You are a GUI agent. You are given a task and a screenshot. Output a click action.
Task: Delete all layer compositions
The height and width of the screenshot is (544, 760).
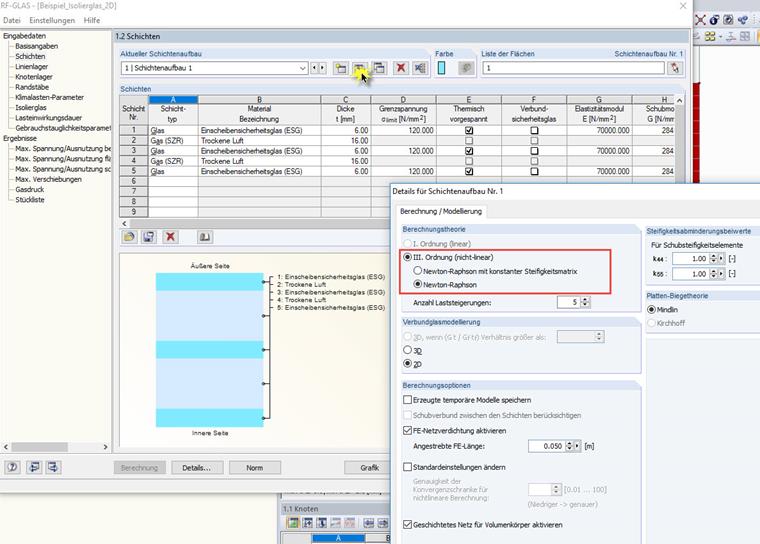pyautogui.click(x=420, y=68)
